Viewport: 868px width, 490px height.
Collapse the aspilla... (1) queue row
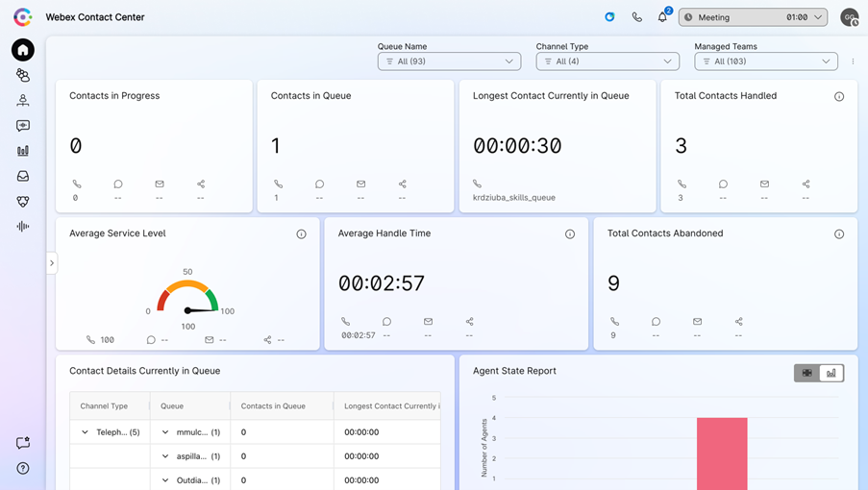[165, 456]
